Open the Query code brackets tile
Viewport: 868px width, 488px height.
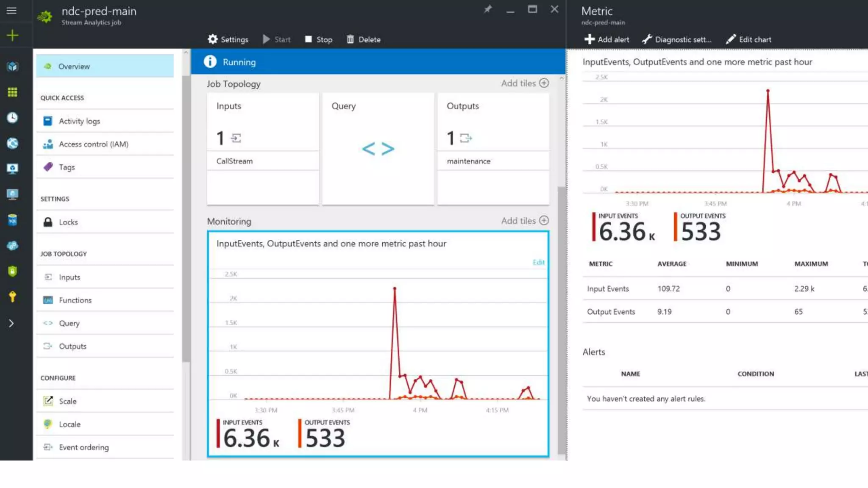[x=378, y=149]
